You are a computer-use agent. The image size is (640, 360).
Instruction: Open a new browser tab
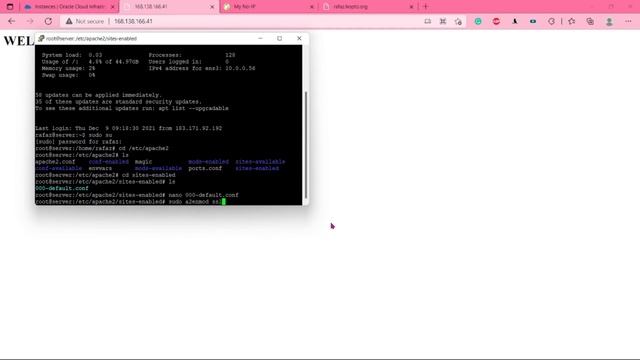coord(426,7)
